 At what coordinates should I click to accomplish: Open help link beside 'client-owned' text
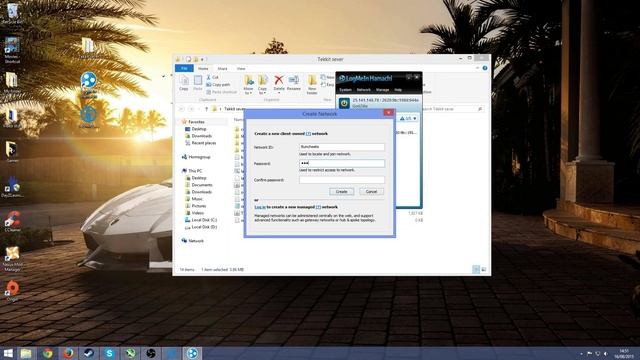tap(308, 133)
